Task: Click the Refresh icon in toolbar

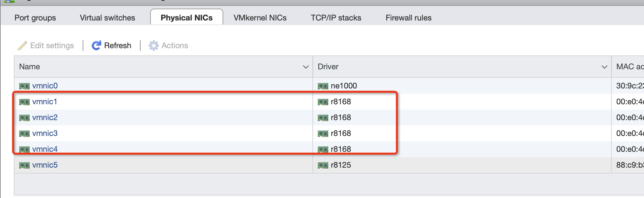Action: [96, 46]
